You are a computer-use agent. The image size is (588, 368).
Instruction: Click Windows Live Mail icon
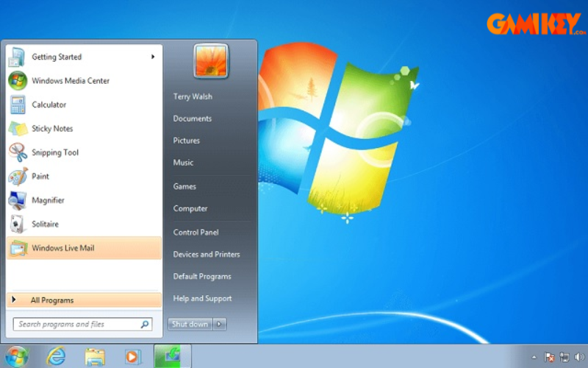pos(18,248)
